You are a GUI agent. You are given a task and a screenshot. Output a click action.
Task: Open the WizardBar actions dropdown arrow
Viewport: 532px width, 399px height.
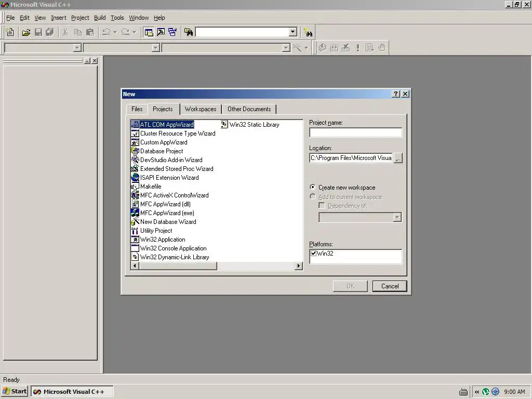(306, 48)
